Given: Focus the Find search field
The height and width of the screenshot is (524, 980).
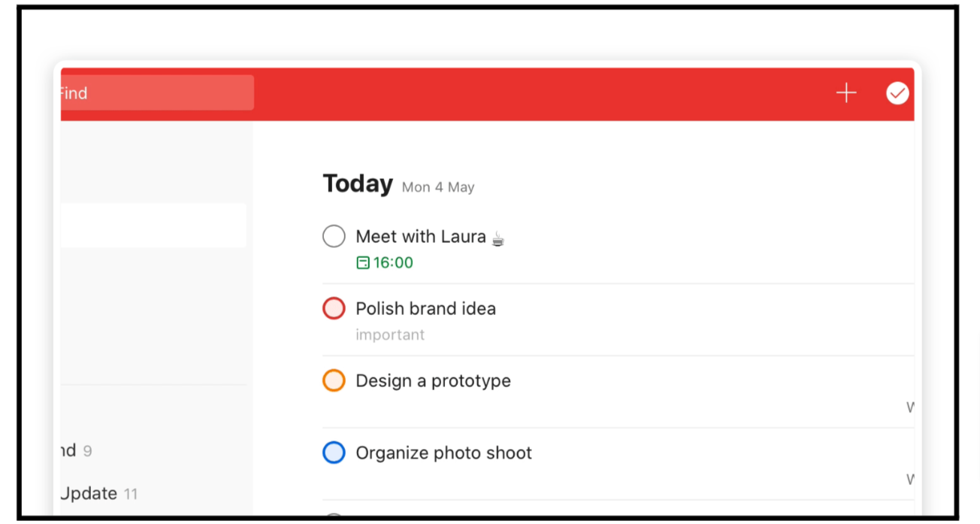Looking at the screenshot, I should point(156,93).
